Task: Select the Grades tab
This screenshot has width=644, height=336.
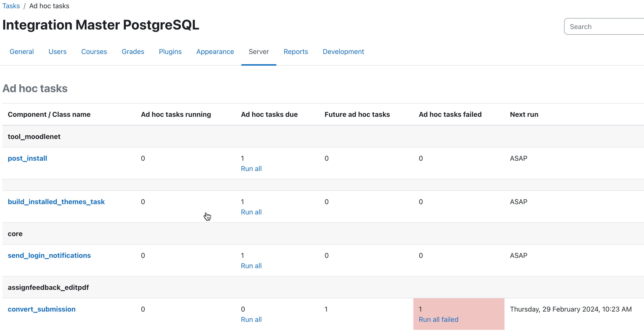Action: tap(133, 51)
